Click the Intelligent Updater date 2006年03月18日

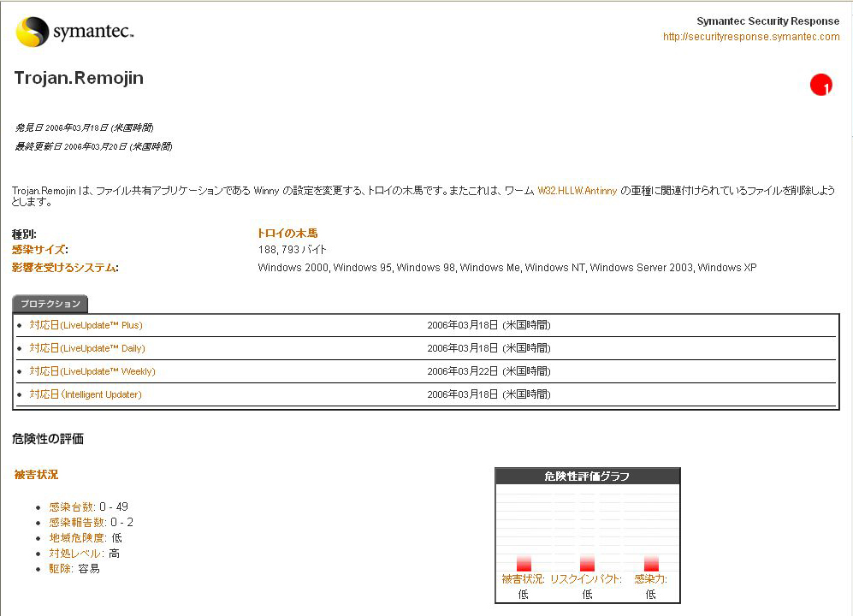(489, 394)
